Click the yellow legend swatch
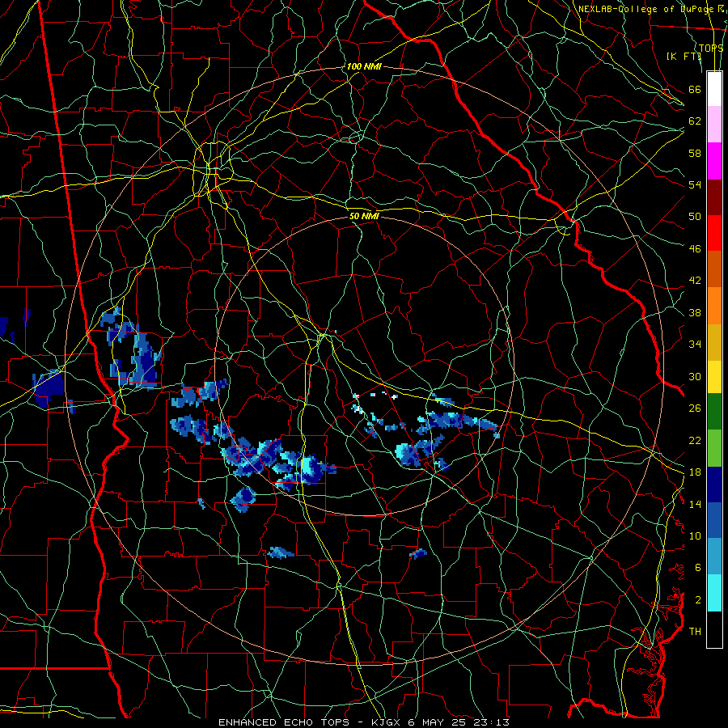728x728 pixels. [714, 377]
